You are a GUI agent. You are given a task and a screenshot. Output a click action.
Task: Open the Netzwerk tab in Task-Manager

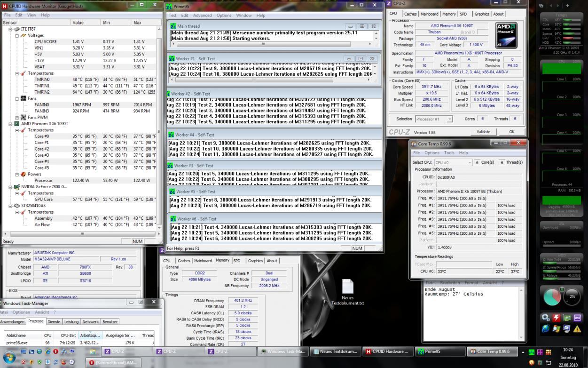[x=90, y=321]
